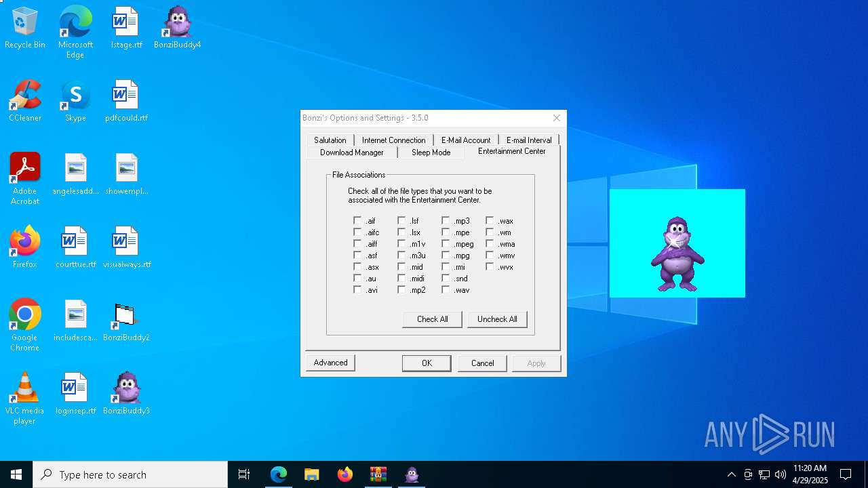Viewport: 868px width, 488px height.
Task: Open the Advanced settings button
Action: [330, 363]
